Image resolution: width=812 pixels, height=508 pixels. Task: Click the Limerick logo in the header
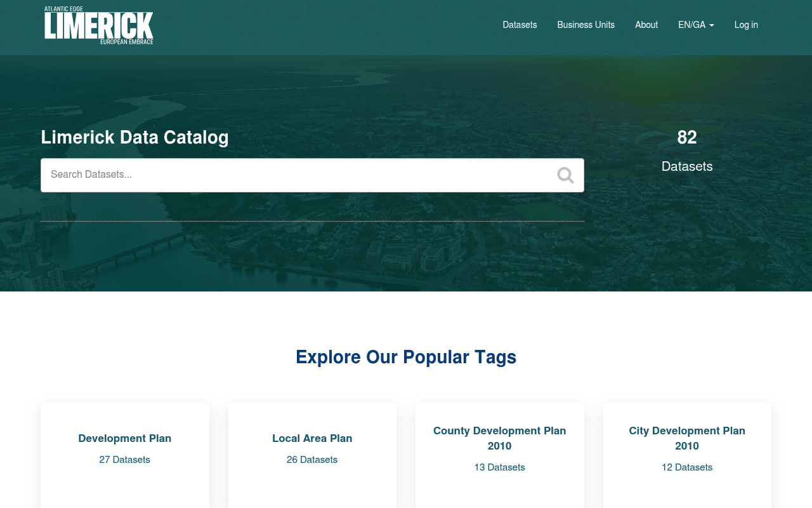pyautogui.click(x=98, y=25)
